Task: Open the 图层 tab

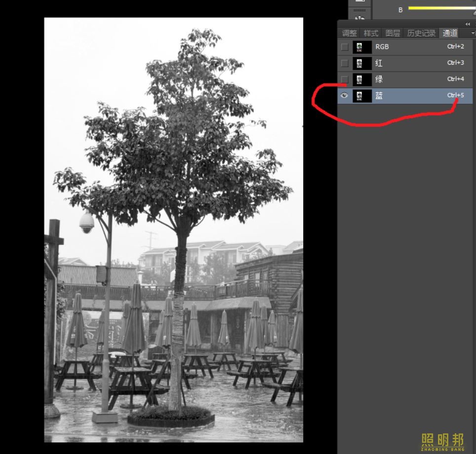Action: [393, 33]
